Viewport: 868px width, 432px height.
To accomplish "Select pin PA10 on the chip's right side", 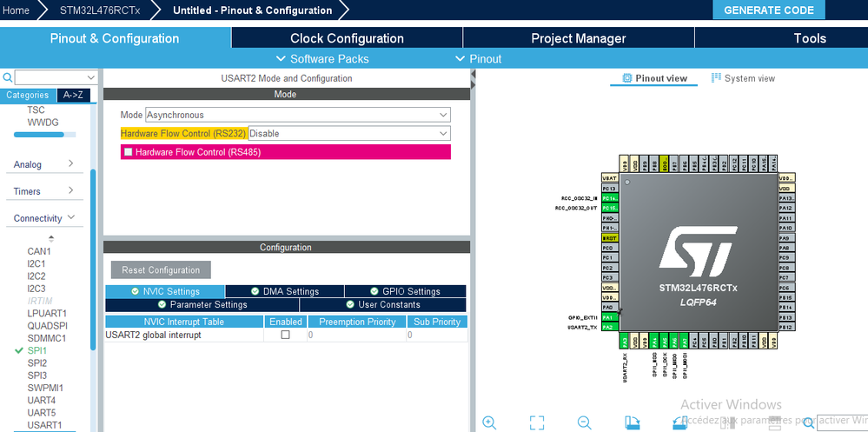I will [786, 228].
